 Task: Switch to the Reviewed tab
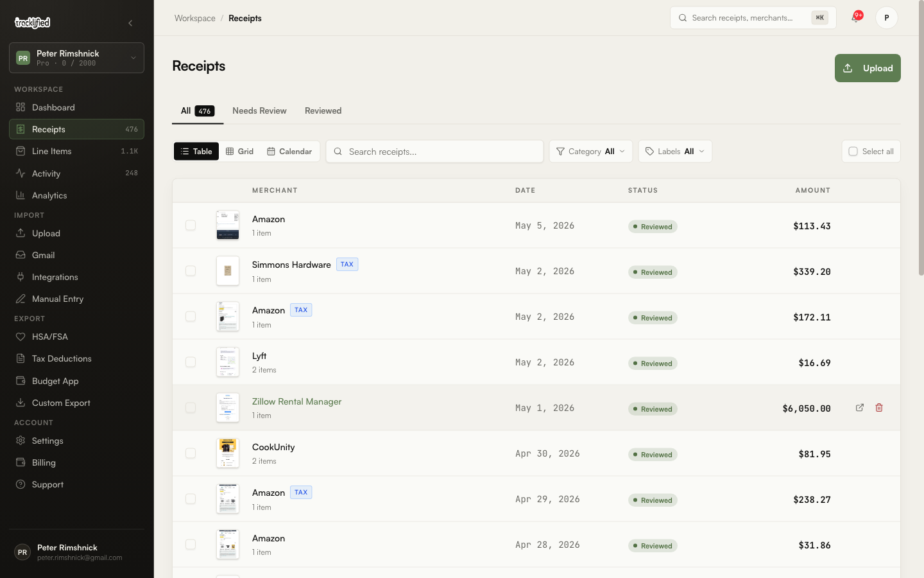[x=323, y=110]
